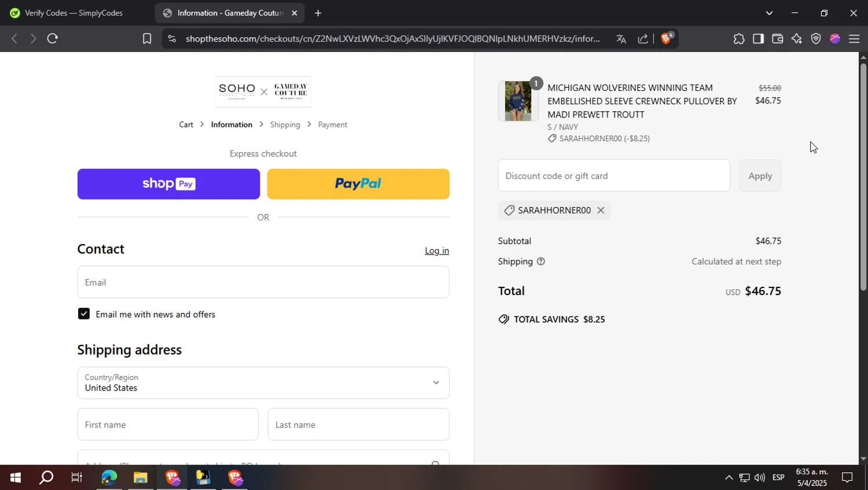Click the product title MICHIGAN WOLVERINES WINNING TEAM

[x=642, y=101]
